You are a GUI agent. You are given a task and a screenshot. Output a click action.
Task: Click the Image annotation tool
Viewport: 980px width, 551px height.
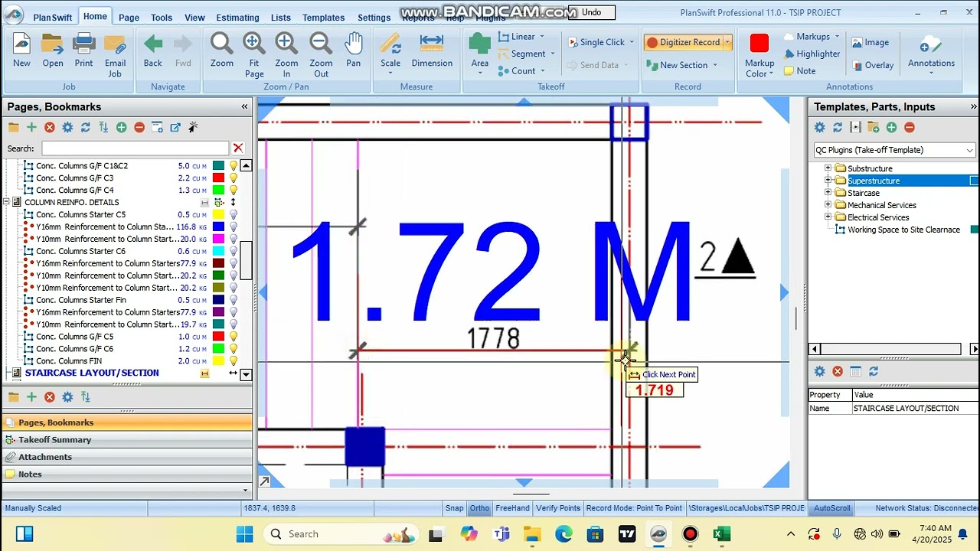(x=871, y=43)
